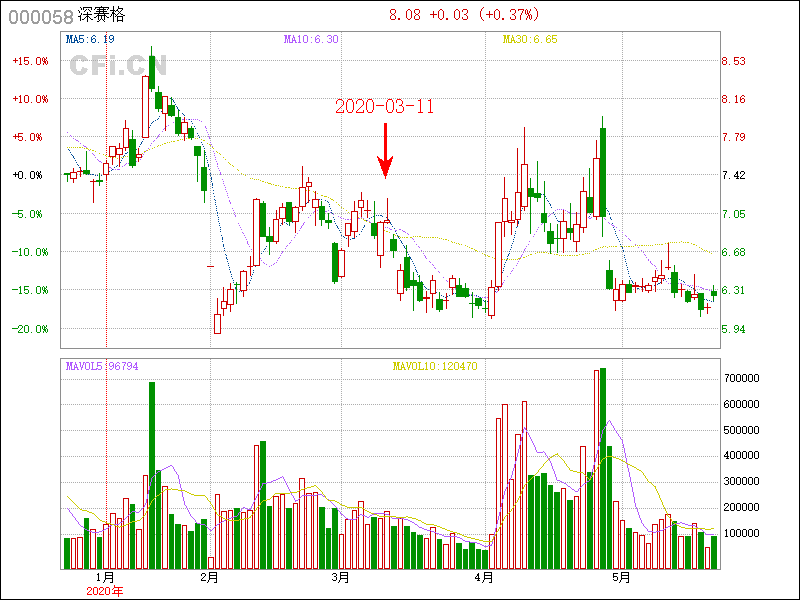Select the MA30:6.65 indicator label
Image resolution: width=800 pixels, height=600 pixels.
[530, 39]
